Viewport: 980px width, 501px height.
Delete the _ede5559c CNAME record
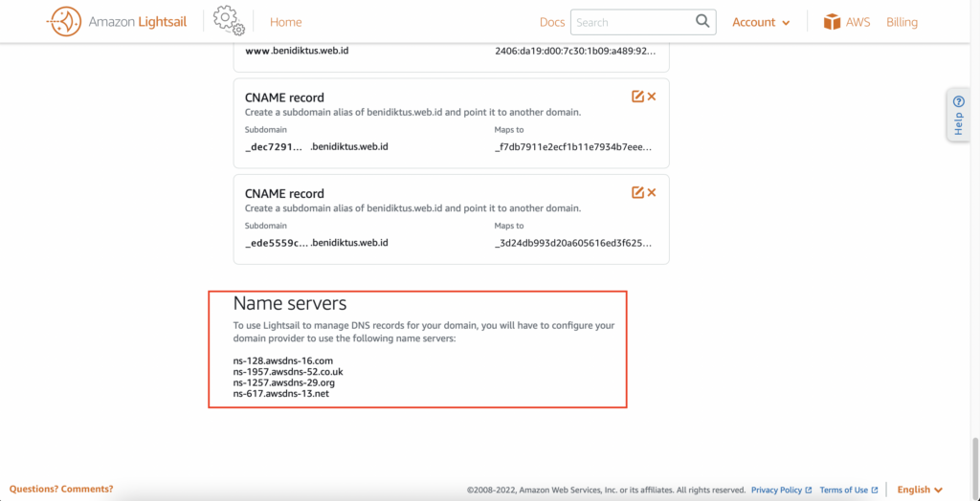652,192
